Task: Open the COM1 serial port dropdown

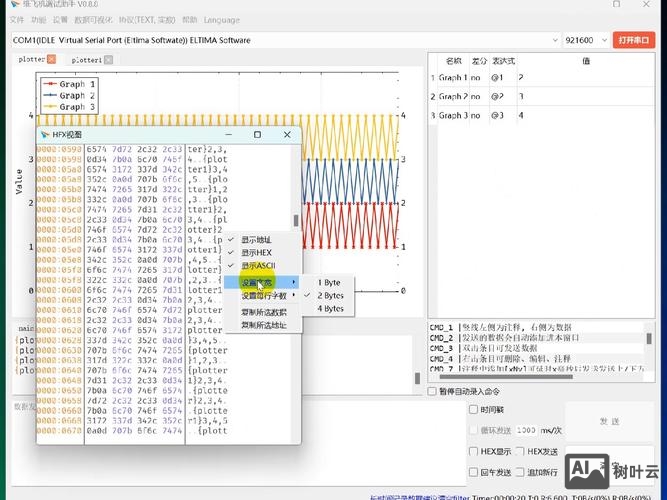Action: [554, 40]
